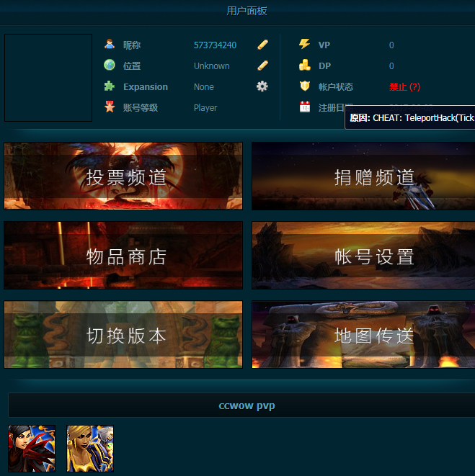Click the 账号等级 account level label

point(140,108)
